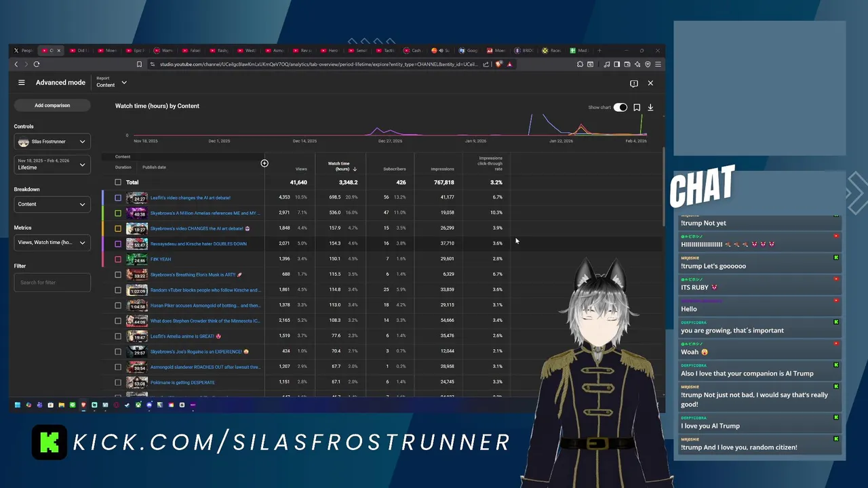Open Discord from the taskbar
Screen dimensions: 868x488
[149, 405]
